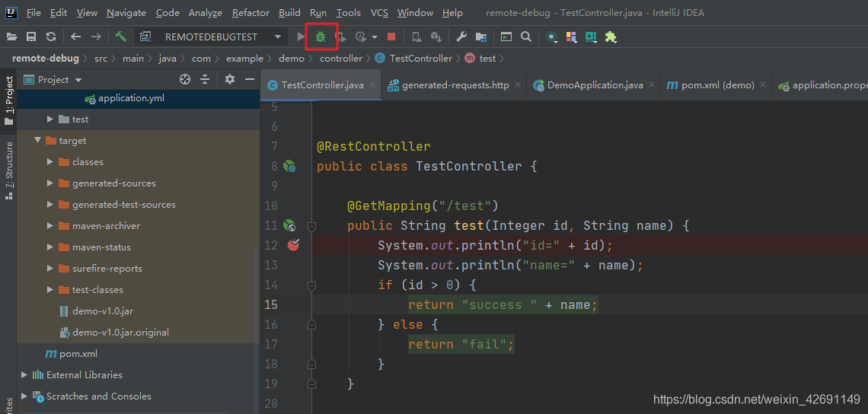Fold the test method at line 11
The height and width of the screenshot is (414, 868).
(x=311, y=226)
